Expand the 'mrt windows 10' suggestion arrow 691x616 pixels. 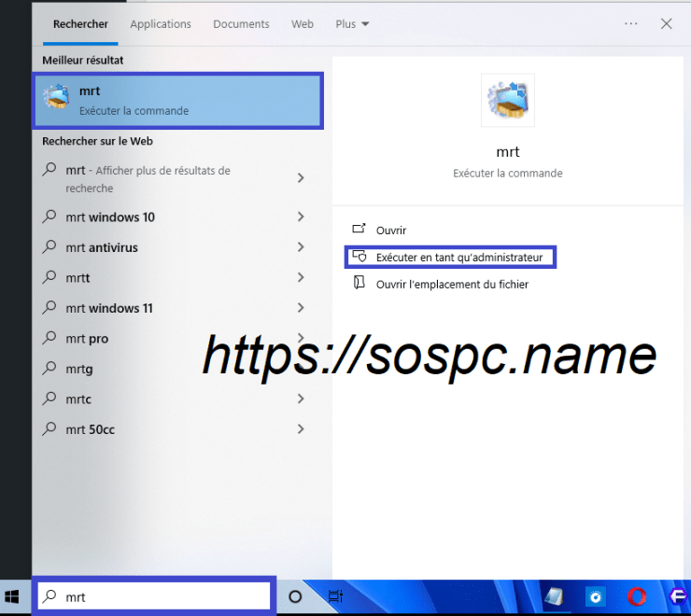(x=301, y=217)
